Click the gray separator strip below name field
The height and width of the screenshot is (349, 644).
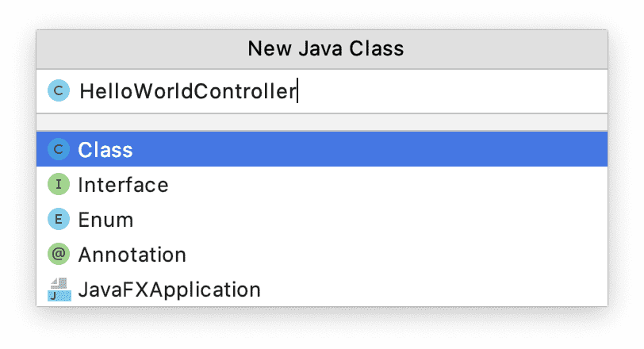point(322,122)
